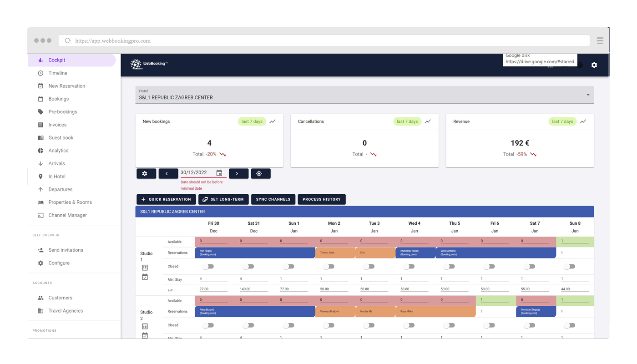Toggle Closed switch for Studio 1 Sun 8
Image resolution: width=637 pixels, height=364 pixels.
coord(570,266)
